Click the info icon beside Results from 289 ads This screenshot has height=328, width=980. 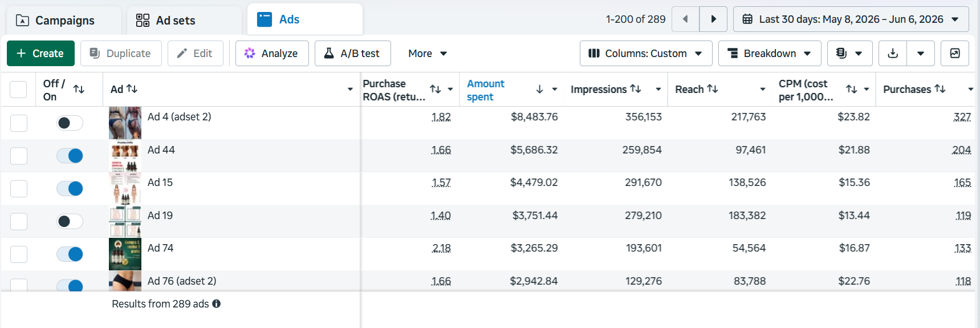pyautogui.click(x=217, y=304)
